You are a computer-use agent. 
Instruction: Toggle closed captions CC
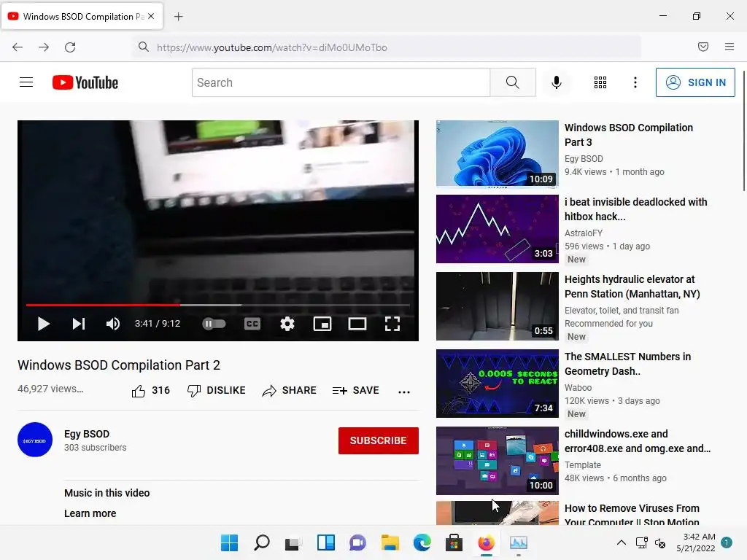click(252, 324)
